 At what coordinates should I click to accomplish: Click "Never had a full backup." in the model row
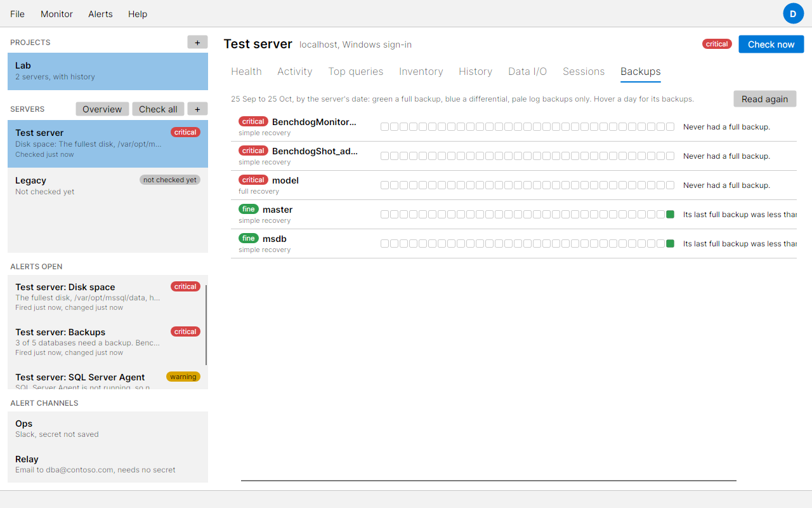click(x=726, y=185)
